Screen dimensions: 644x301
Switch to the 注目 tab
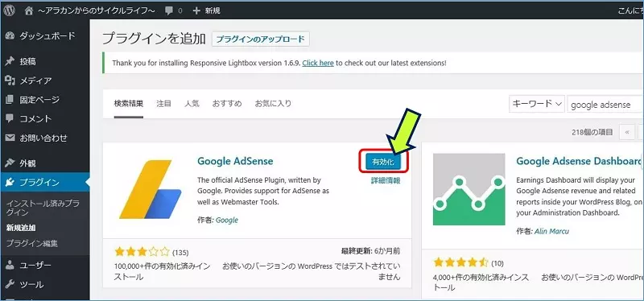pyautogui.click(x=163, y=104)
